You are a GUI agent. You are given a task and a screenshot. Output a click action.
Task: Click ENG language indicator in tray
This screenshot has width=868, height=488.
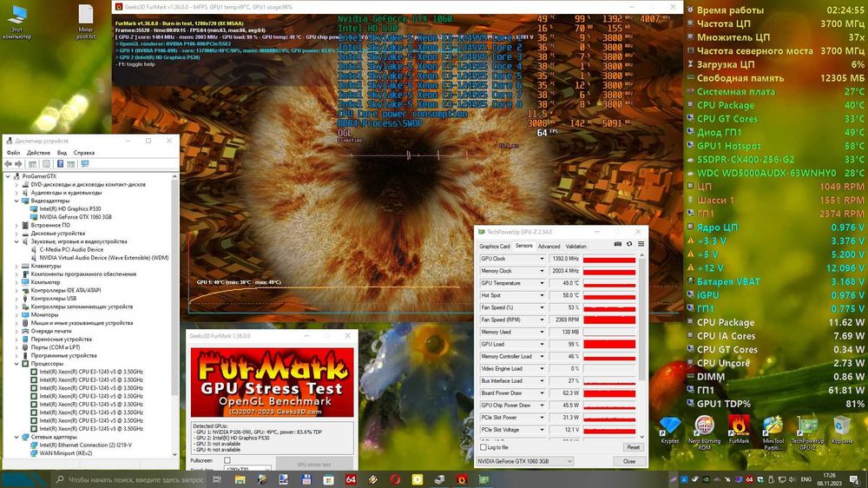806,479
